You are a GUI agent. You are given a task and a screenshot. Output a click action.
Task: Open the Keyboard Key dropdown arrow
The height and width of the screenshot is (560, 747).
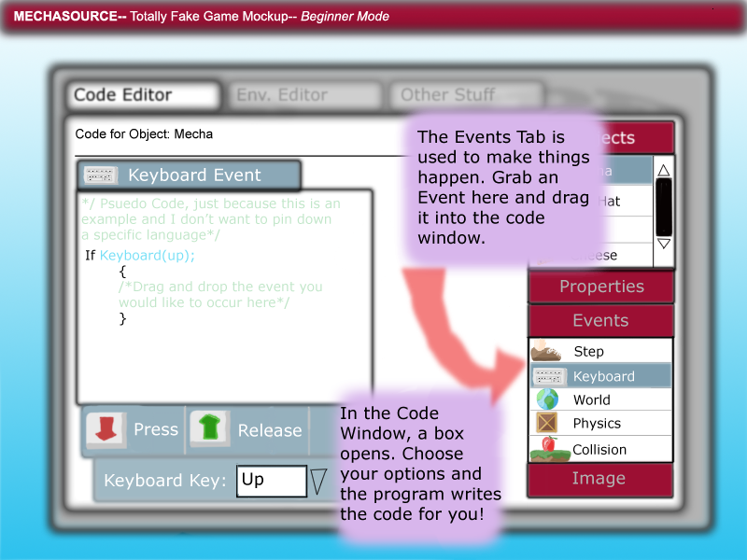[x=318, y=481]
